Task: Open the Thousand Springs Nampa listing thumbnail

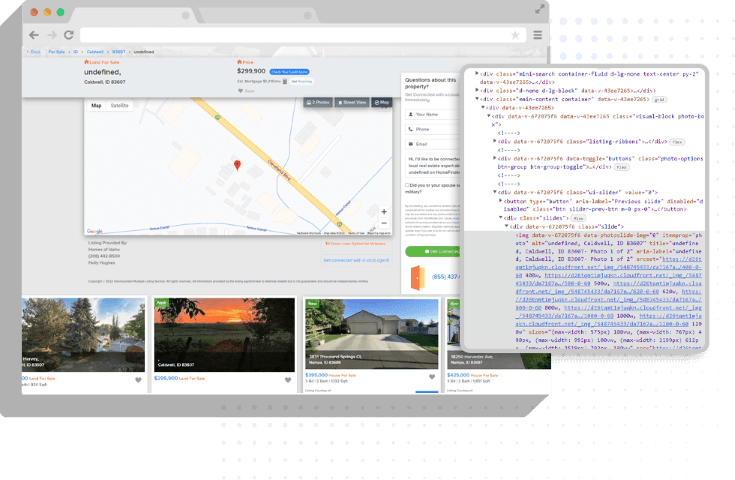Action: [372, 334]
